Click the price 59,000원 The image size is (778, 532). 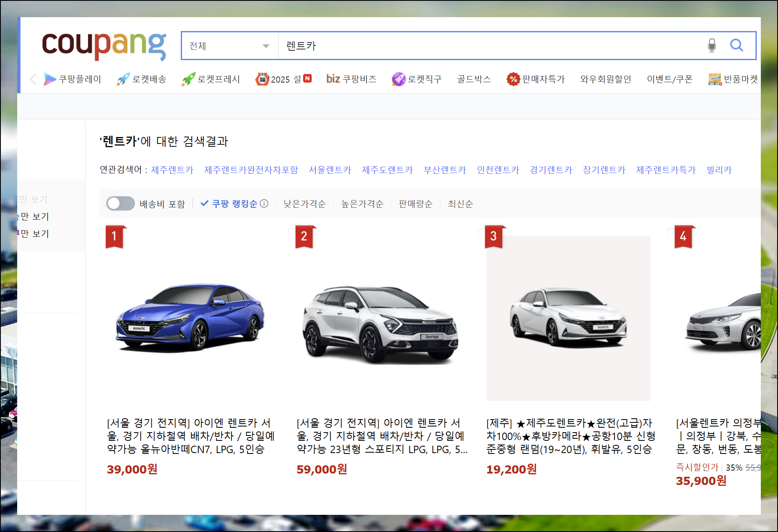click(322, 469)
